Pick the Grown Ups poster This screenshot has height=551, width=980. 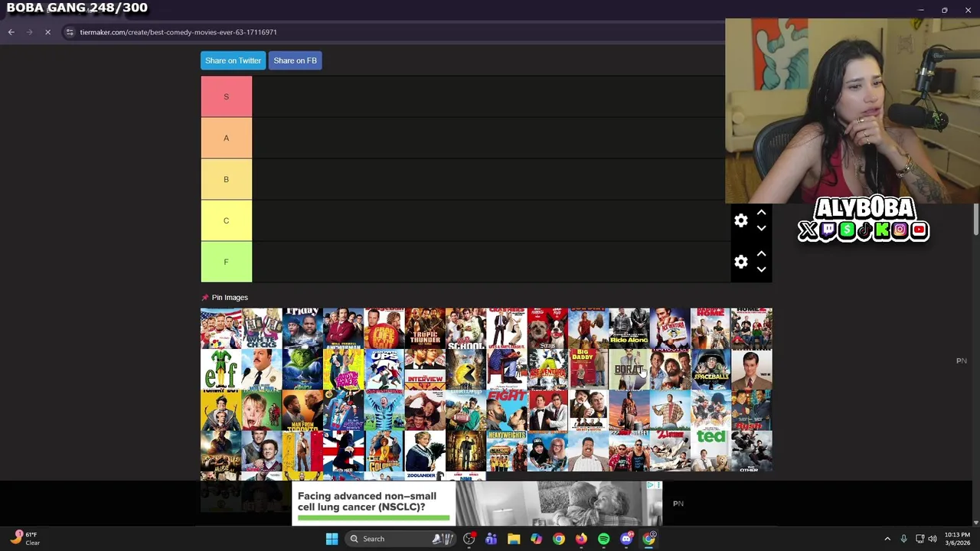384,369
